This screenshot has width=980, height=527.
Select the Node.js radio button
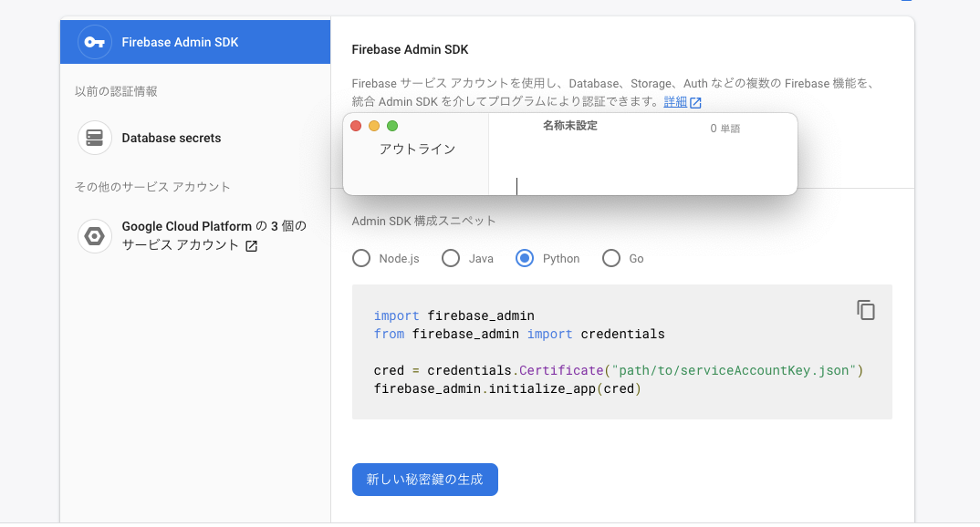[361, 259]
